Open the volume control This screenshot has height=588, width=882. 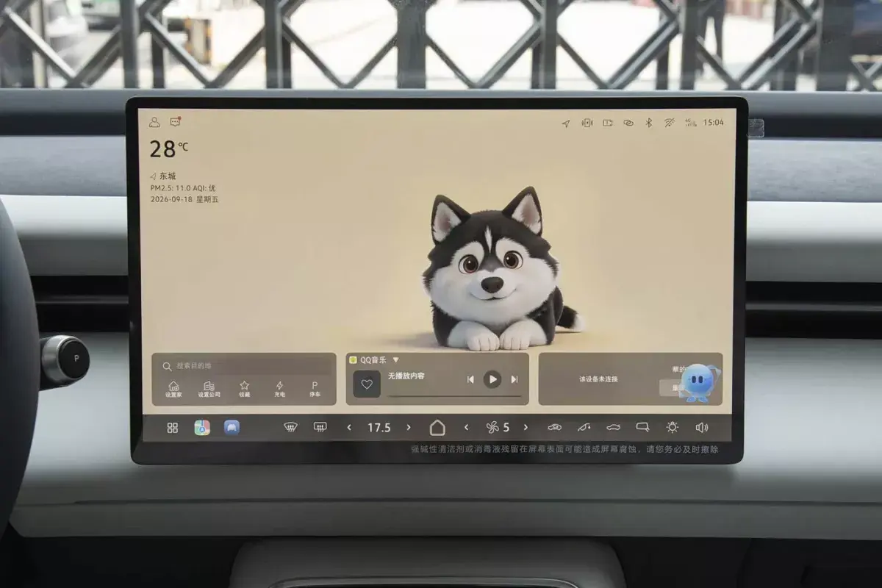point(702,428)
